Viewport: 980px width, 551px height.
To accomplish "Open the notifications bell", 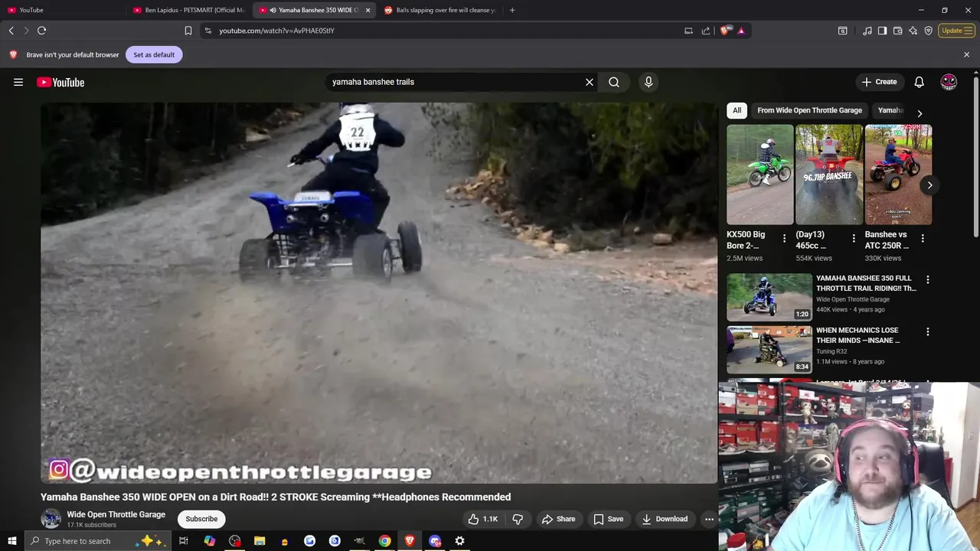I will pyautogui.click(x=919, y=82).
